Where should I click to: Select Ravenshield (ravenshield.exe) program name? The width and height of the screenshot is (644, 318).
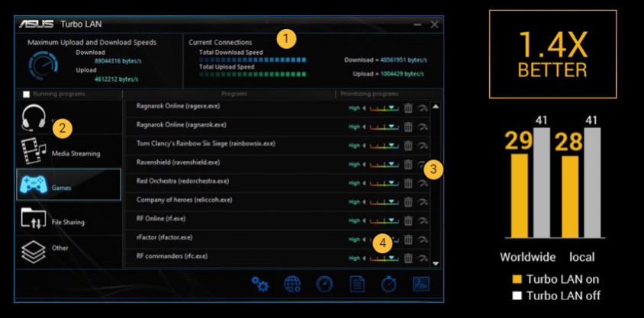[x=179, y=162]
